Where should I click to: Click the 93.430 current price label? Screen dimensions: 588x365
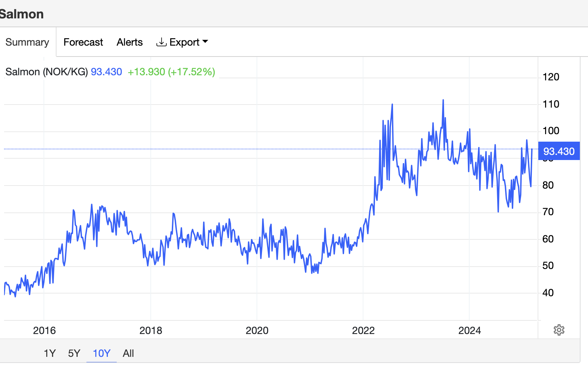559,151
